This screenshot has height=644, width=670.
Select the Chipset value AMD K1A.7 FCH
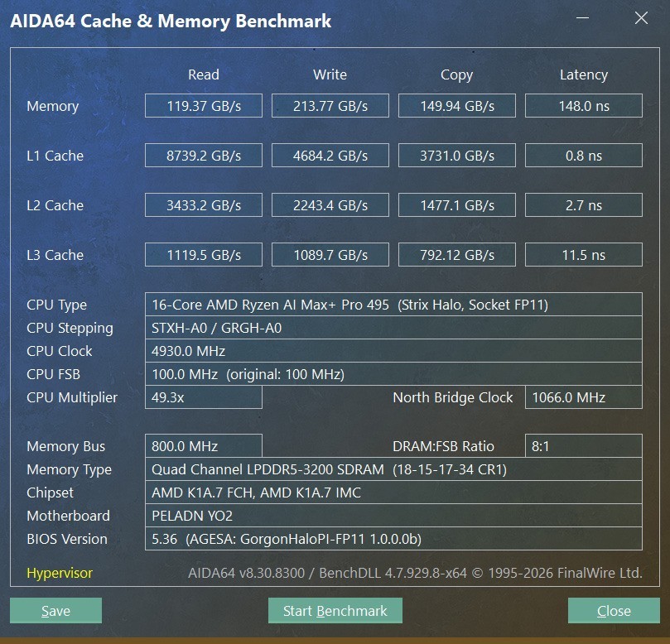pyautogui.click(x=393, y=493)
